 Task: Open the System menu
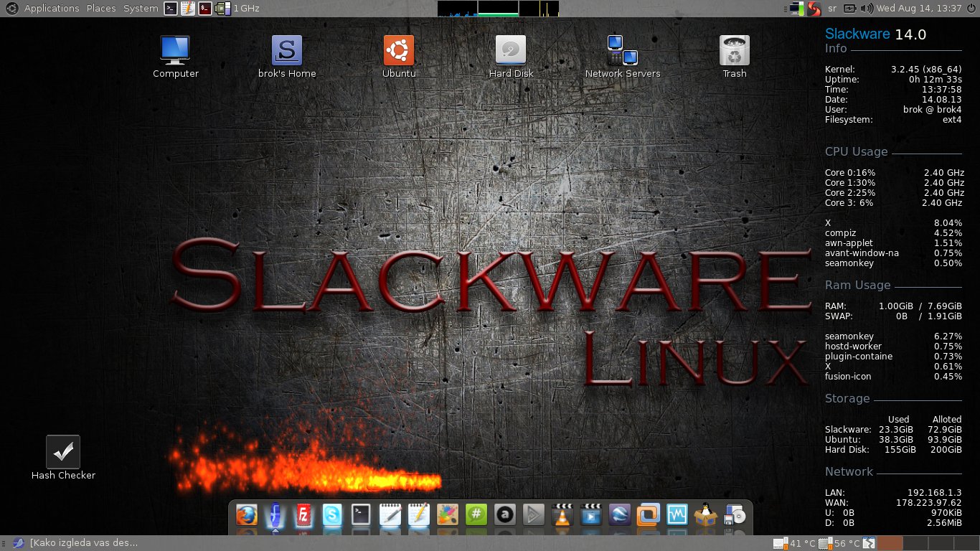pyautogui.click(x=141, y=9)
